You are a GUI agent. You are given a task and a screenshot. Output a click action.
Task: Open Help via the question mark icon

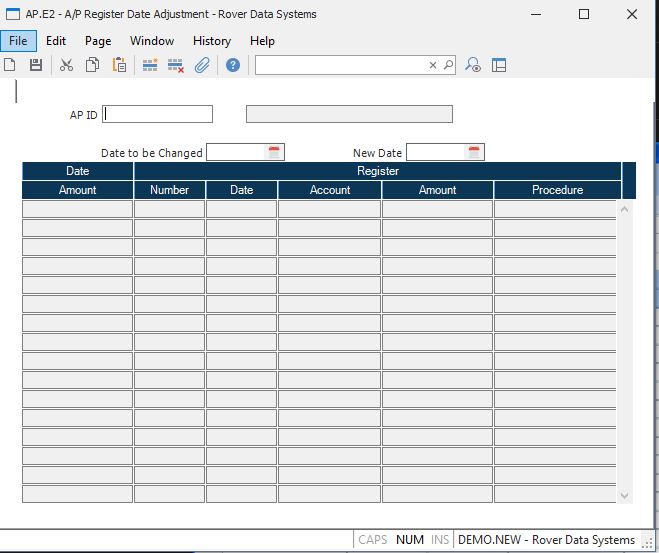point(233,65)
